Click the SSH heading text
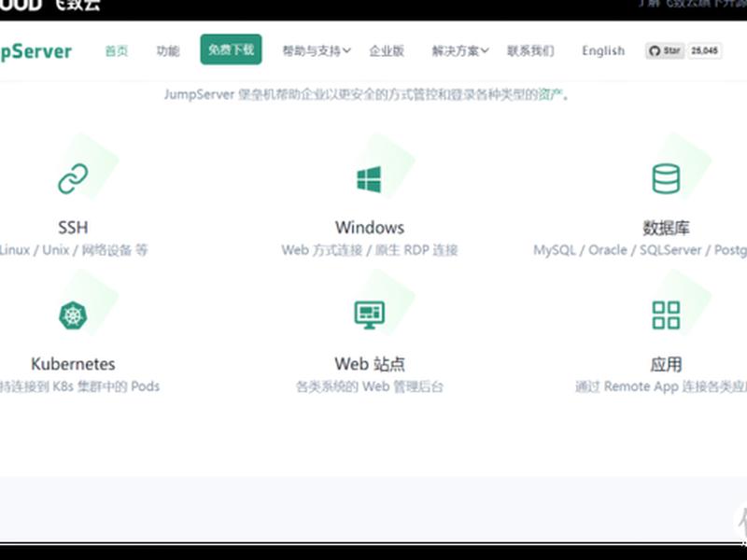 (x=73, y=228)
